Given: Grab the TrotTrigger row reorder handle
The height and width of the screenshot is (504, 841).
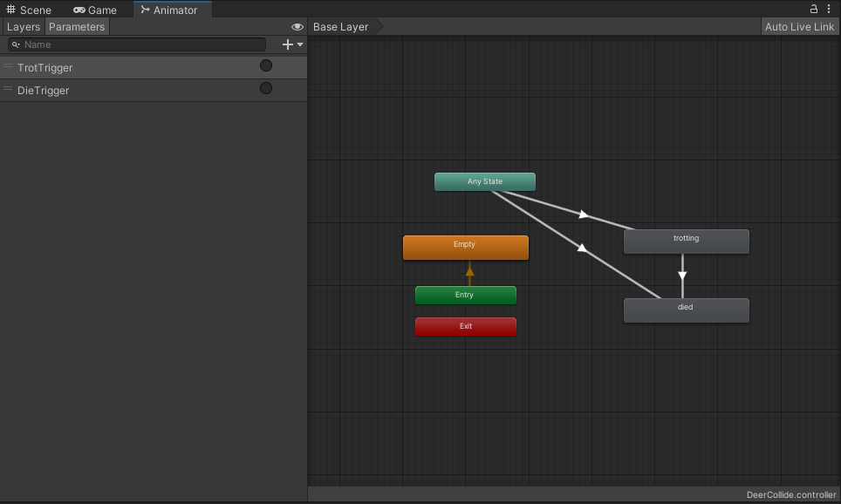Looking at the screenshot, I should 8,66.
